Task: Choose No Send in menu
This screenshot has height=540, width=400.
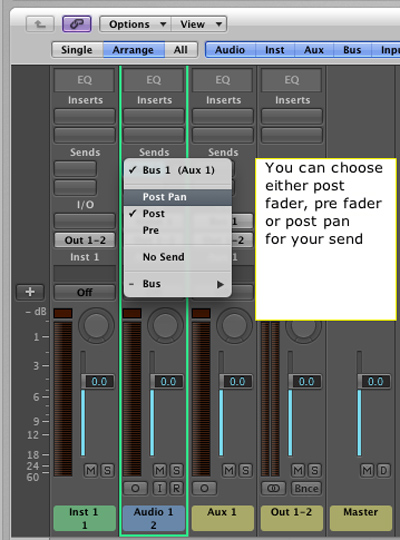Action: tap(178, 257)
